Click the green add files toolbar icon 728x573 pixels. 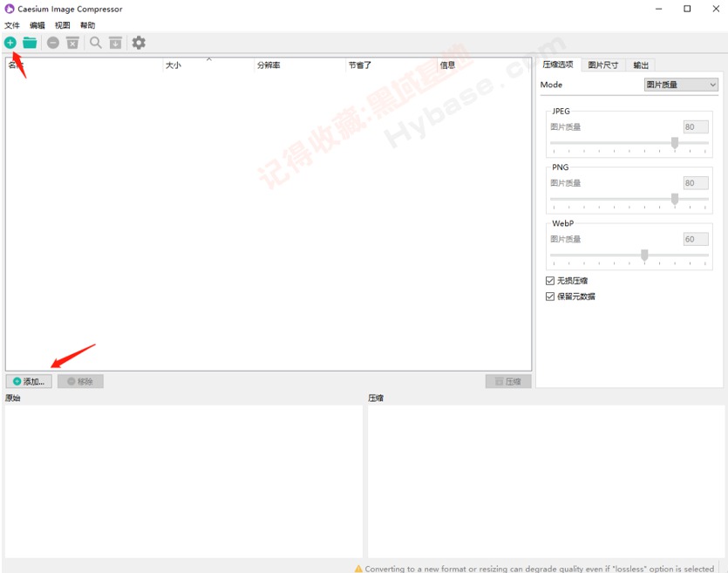point(10,43)
